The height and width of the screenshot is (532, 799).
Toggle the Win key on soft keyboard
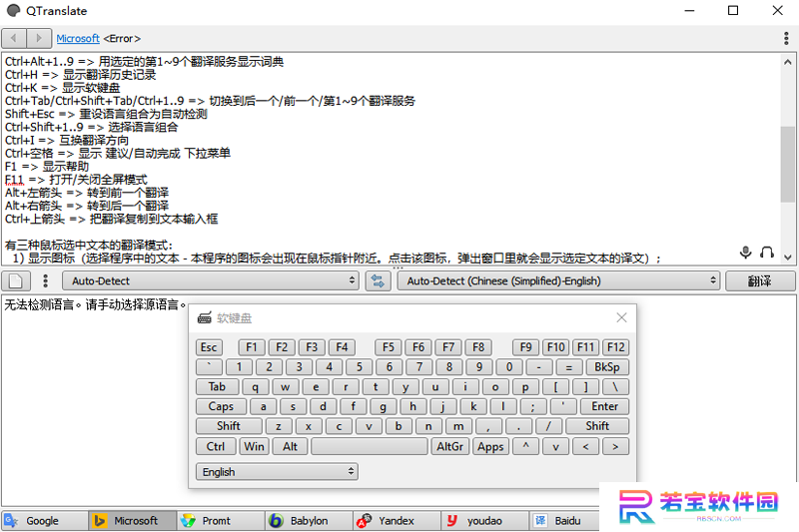click(254, 446)
